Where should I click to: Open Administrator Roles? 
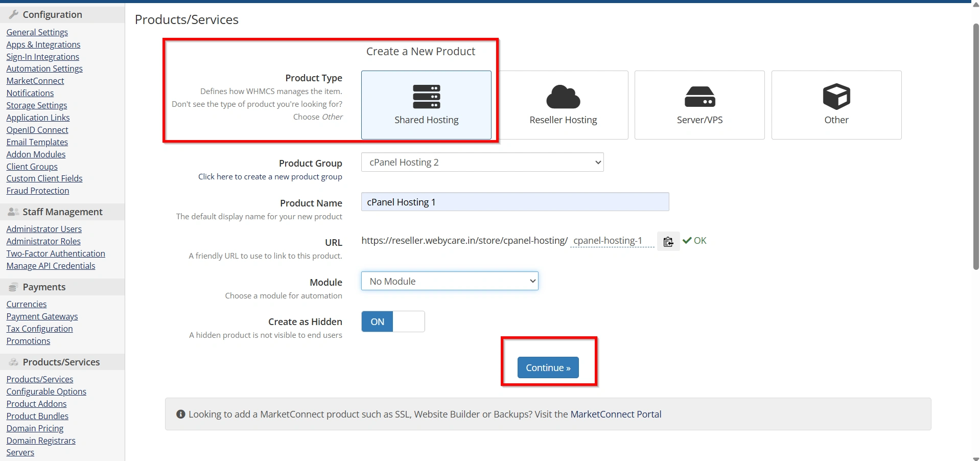click(43, 241)
